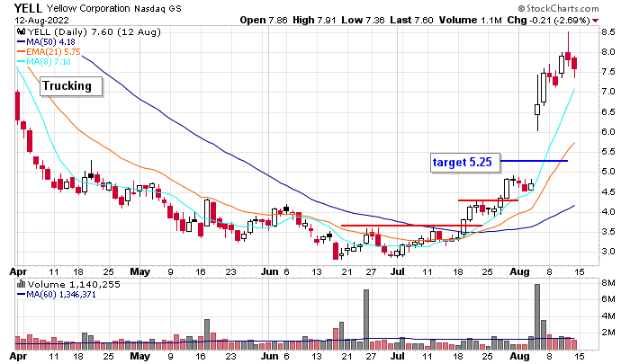Click the MA(50) 4.18 legend entry
This screenshot has height=364, width=630.
tap(46, 41)
